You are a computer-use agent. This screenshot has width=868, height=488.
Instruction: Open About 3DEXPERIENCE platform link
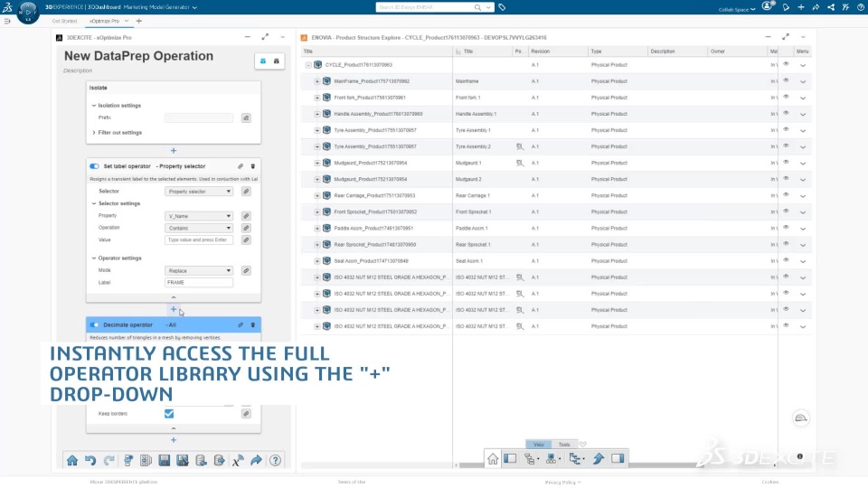[x=124, y=482]
